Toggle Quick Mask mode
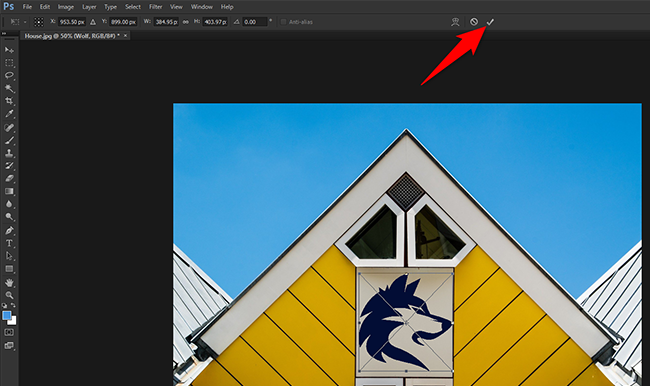Viewport: 650px width, 386px height. tap(9, 333)
